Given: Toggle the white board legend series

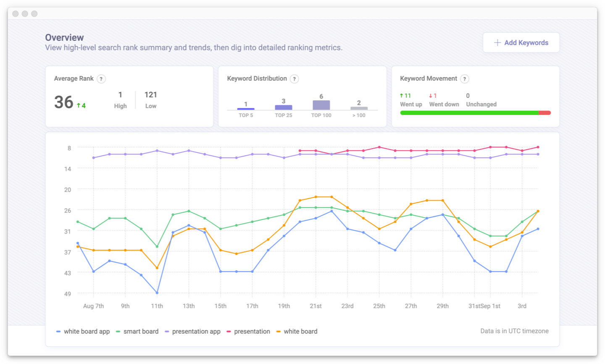Looking at the screenshot, I should point(297,331).
